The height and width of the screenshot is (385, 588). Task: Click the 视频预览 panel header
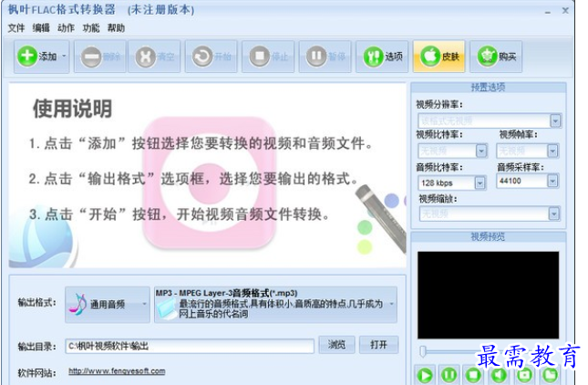coord(489,237)
